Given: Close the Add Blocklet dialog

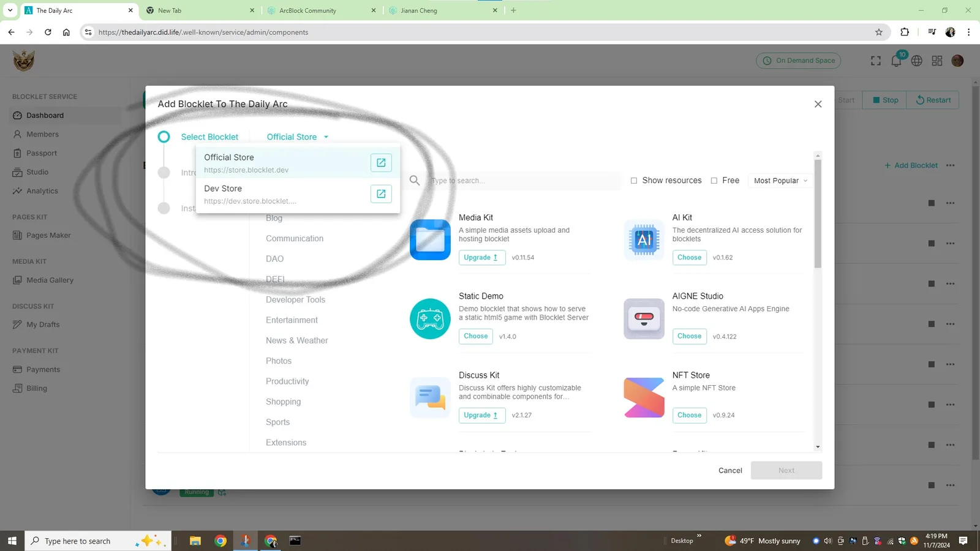Looking at the screenshot, I should point(818,104).
